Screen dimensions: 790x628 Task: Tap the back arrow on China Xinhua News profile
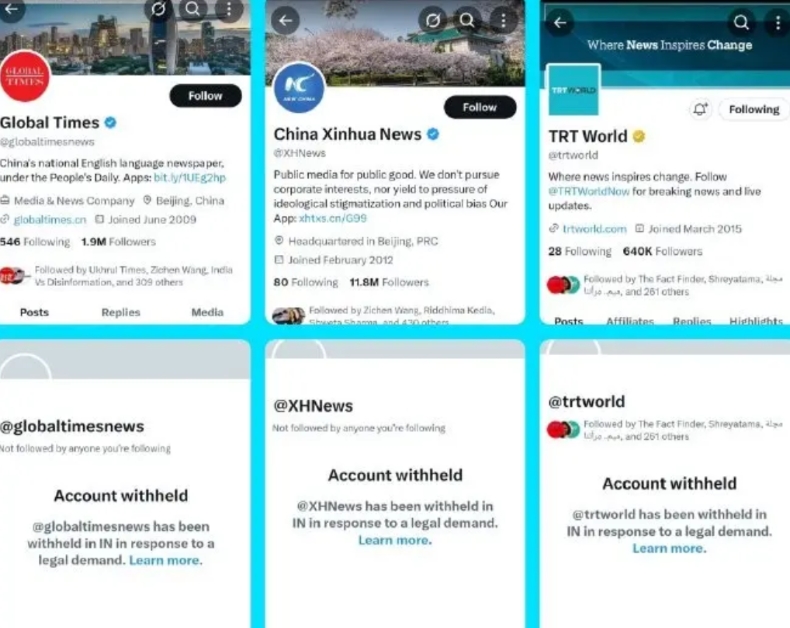coord(286,21)
